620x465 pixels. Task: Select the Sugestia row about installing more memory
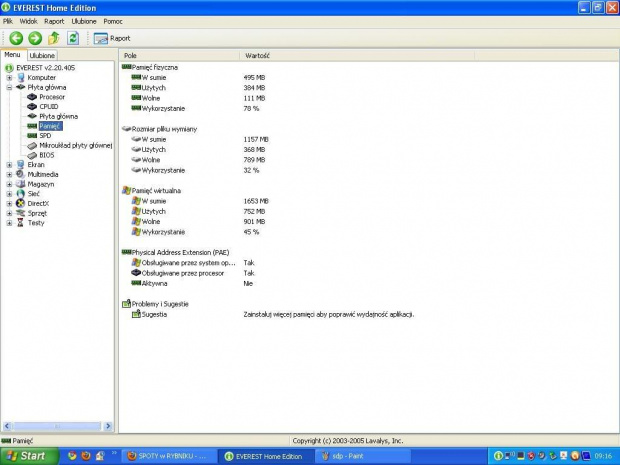pyautogui.click(x=273, y=314)
